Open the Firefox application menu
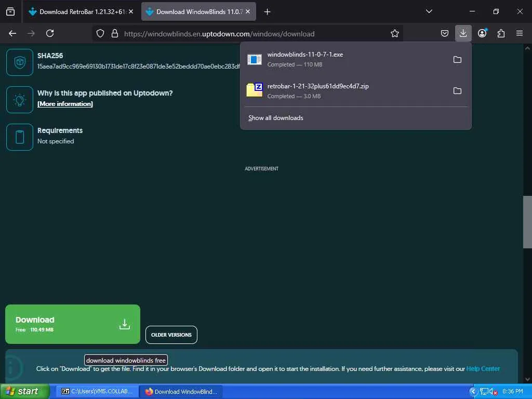This screenshot has height=399, width=532. coord(520,33)
